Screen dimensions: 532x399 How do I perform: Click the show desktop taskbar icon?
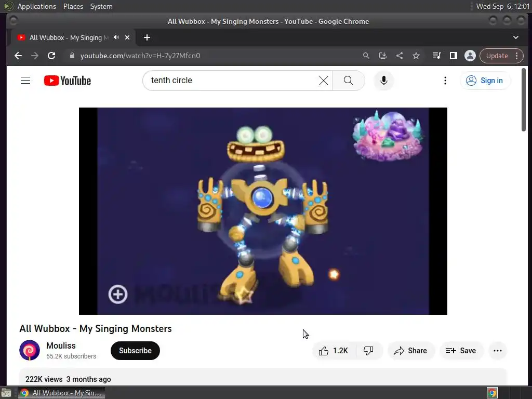click(x=6, y=393)
